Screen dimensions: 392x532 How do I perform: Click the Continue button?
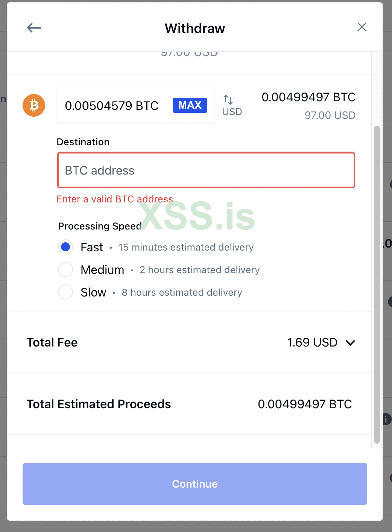coord(194,483)
